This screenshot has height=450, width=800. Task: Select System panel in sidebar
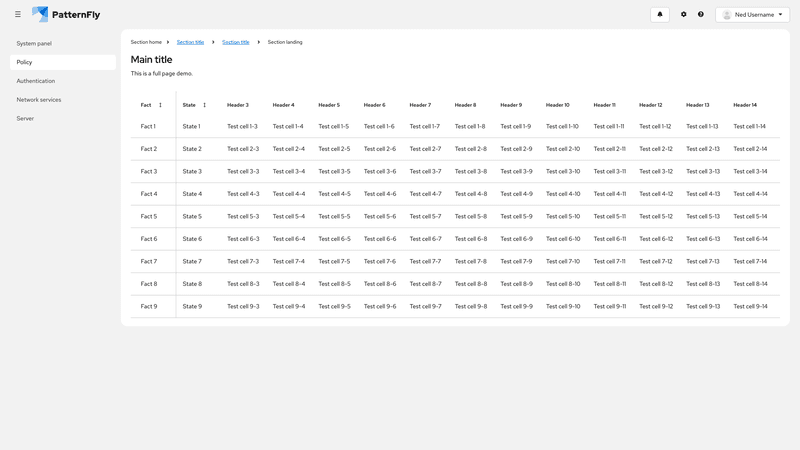34,44
